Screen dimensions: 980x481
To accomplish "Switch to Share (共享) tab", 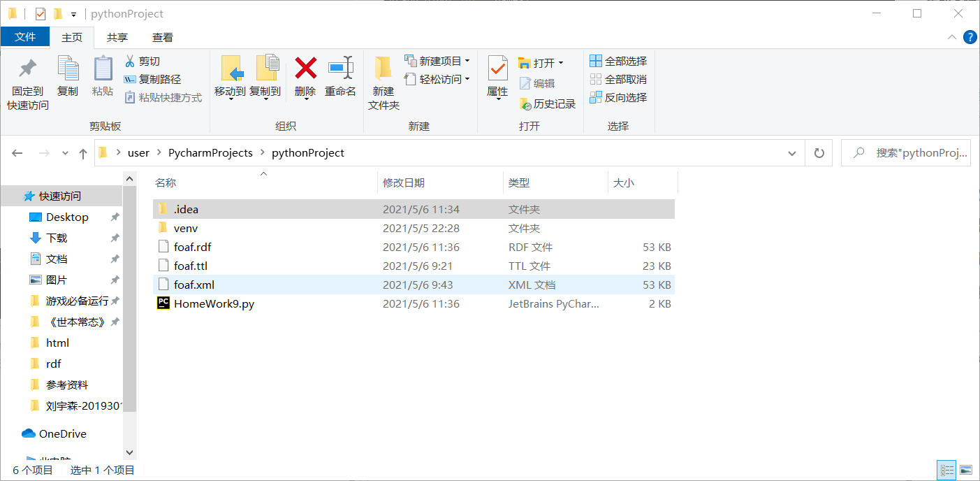I will tap(117, 37).
